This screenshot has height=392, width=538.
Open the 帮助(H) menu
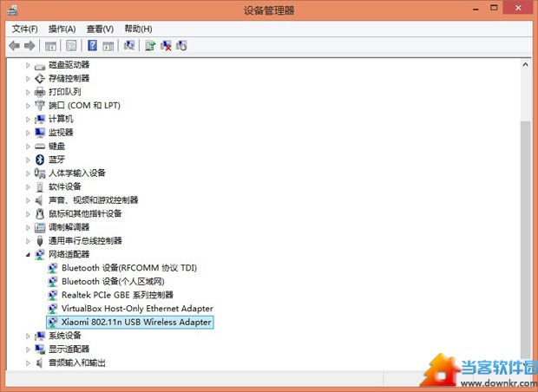tap(138, 29)
